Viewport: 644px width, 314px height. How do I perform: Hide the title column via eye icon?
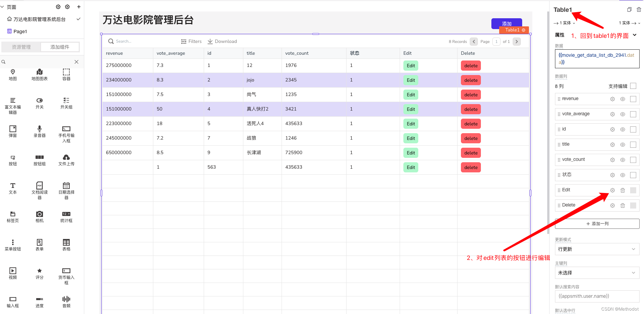[x=623, y=145]
